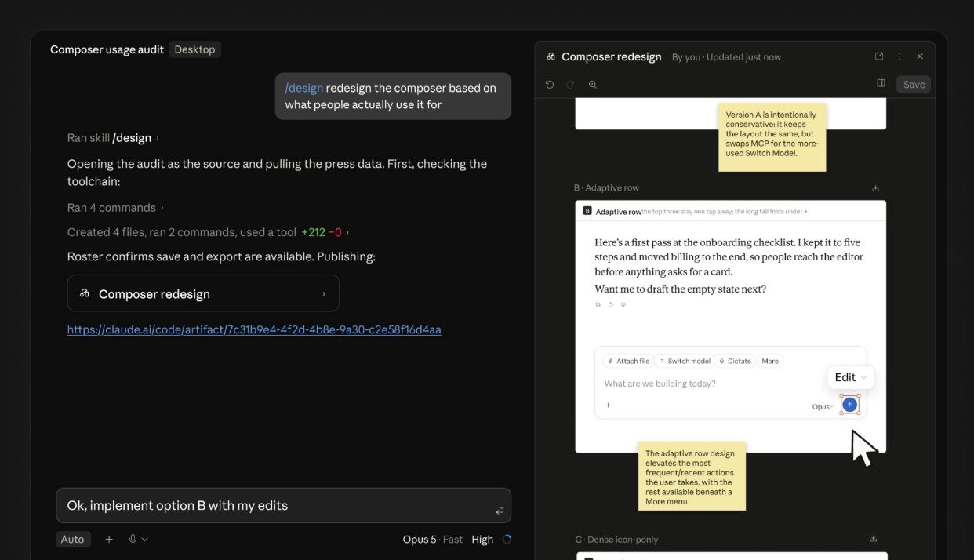Toggle the split panel layout icon

(881, 83)
